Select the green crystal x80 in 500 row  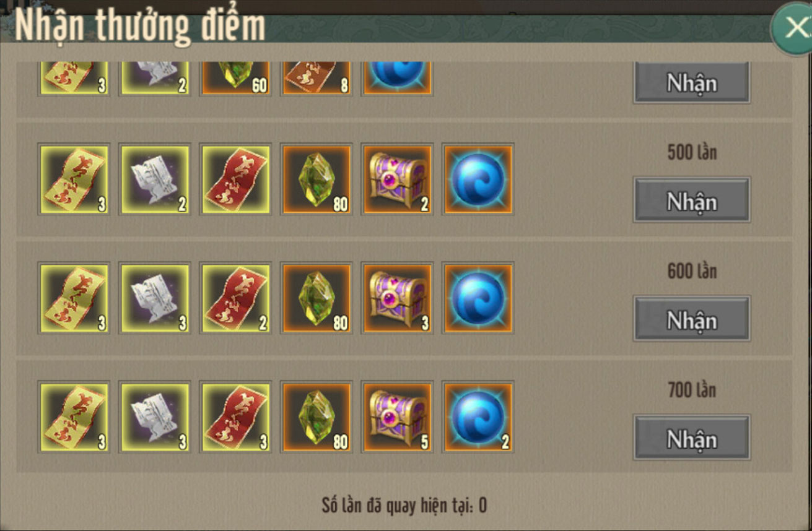[x=317, y=179]
